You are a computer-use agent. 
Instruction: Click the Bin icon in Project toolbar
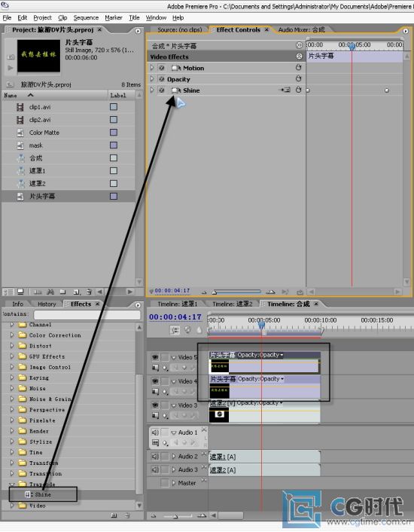(62, 292)
